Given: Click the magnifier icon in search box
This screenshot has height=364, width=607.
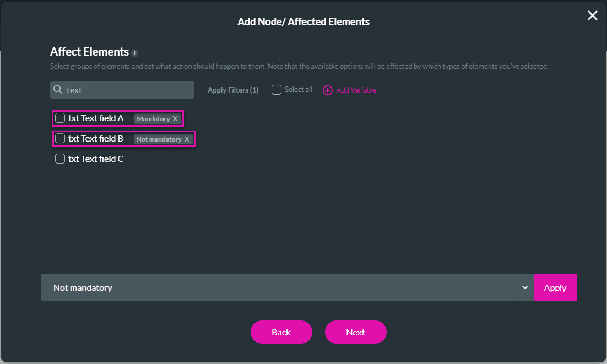Looking at the screenshot, I should (58, 89).
